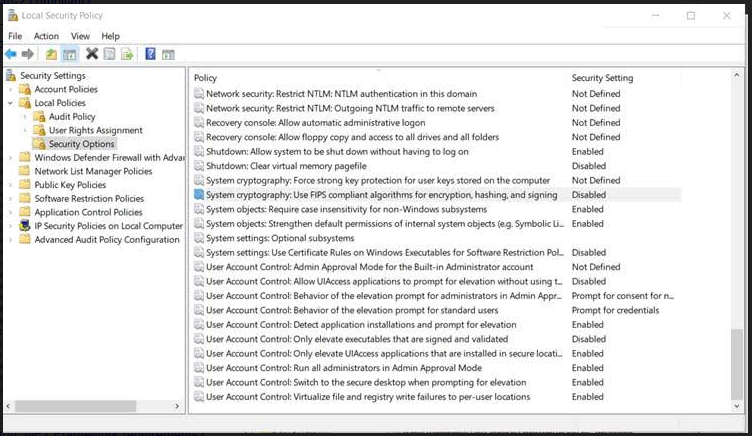The height and width of the screenshot is (436, 752).
Task: Expand the Windows Defender Firewall node
Action: (11, 158)
